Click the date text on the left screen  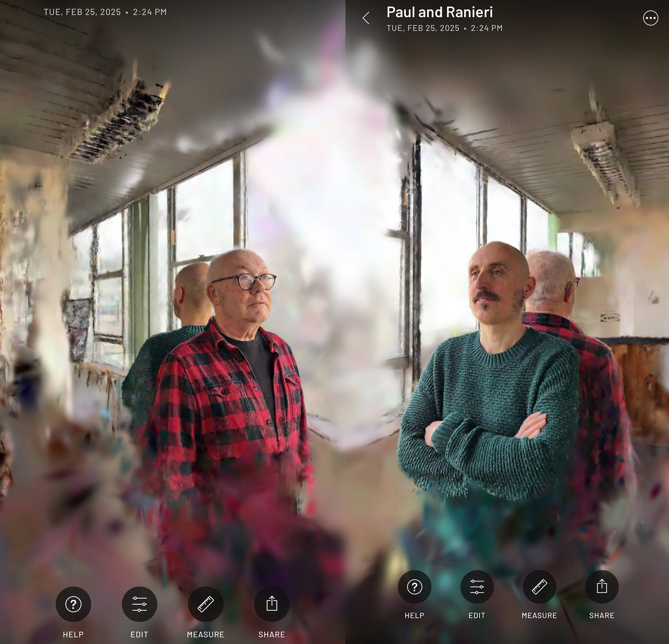tap(105, 12)
